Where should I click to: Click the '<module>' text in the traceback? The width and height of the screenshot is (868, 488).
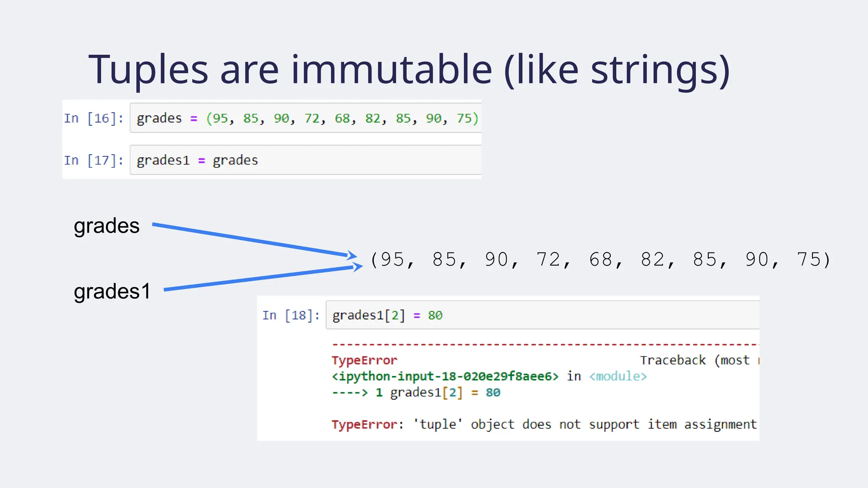(618, 376)
